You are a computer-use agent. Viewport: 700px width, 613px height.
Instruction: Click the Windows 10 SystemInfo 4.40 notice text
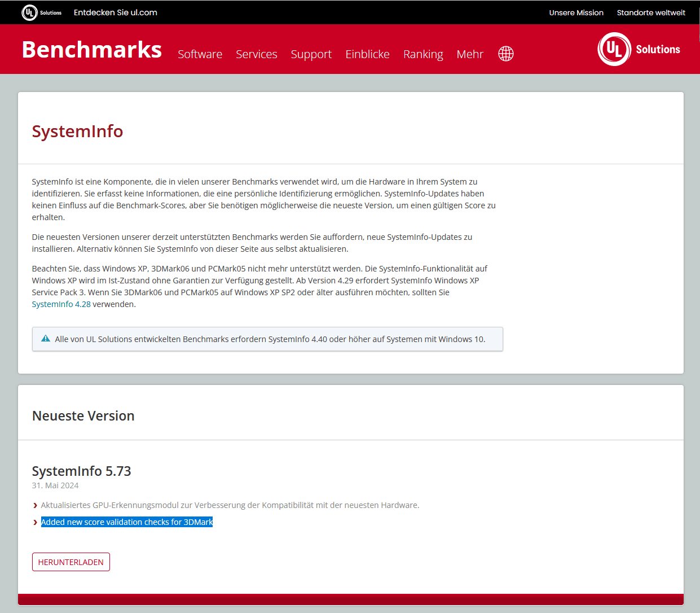[270, 339]
